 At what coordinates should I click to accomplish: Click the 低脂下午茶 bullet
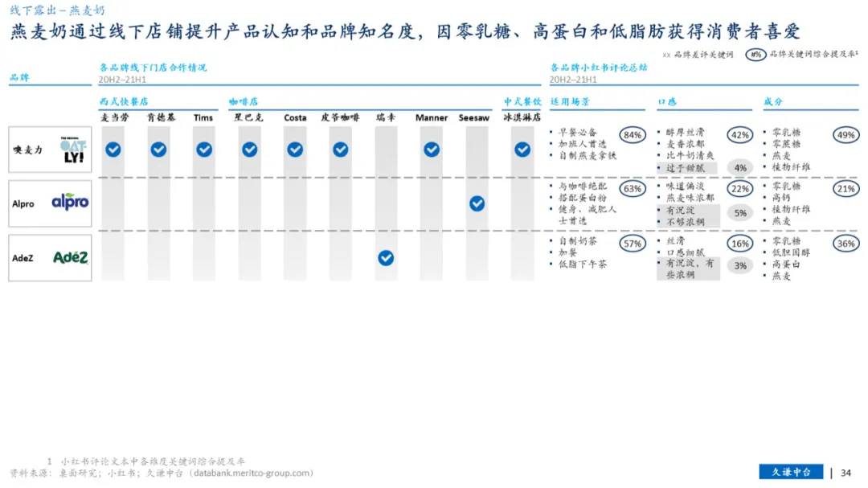[x=583, y=265]
